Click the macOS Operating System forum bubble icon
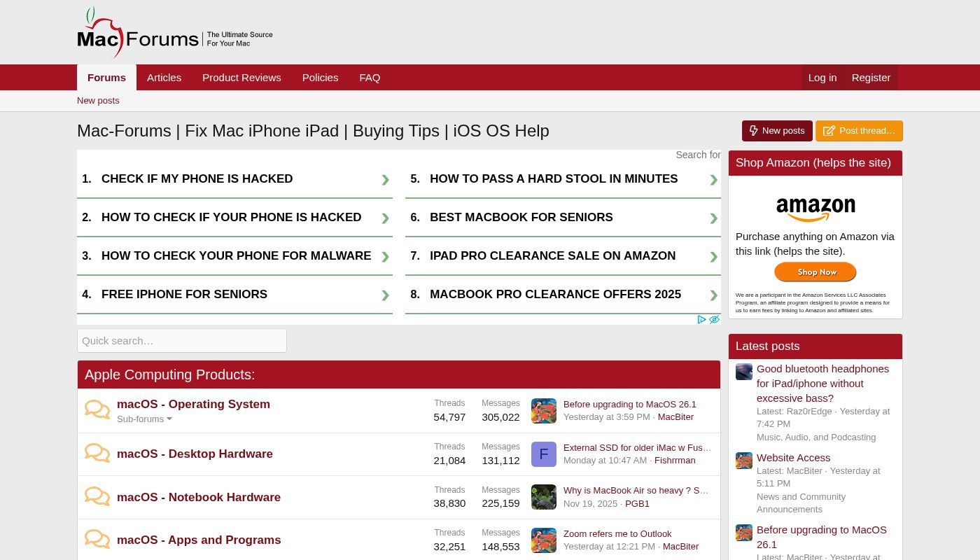980x560 pixels. [97, 409]
